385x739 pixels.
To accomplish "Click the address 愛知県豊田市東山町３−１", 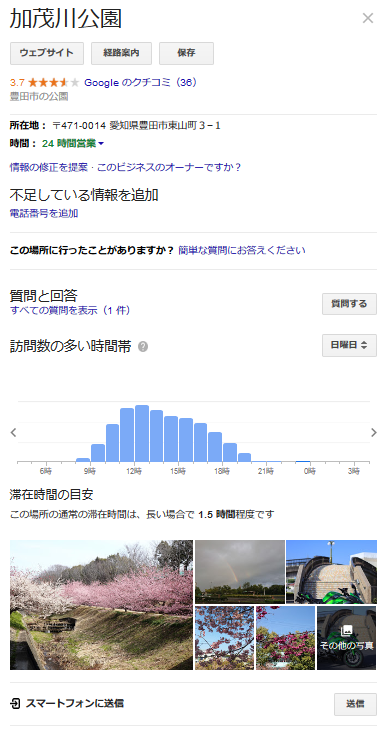I will [165, 126].
